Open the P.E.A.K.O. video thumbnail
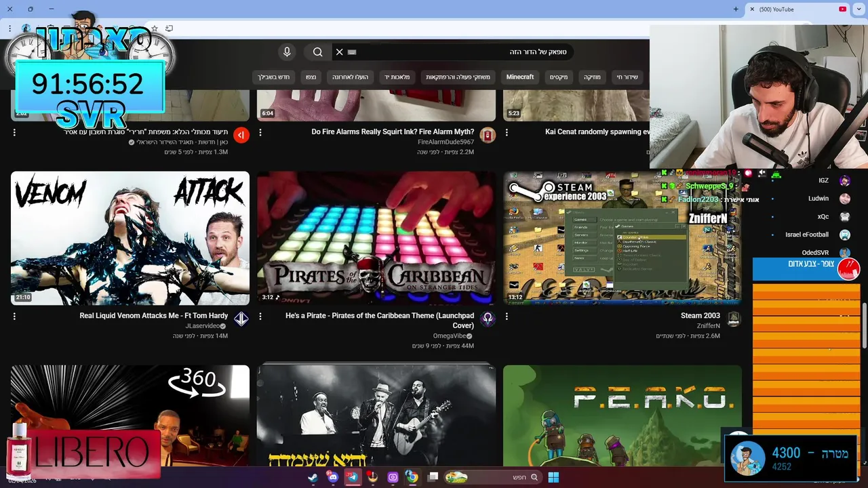This screenshot has height=488, width=868. pyautogui.click(x=623, y=415)
